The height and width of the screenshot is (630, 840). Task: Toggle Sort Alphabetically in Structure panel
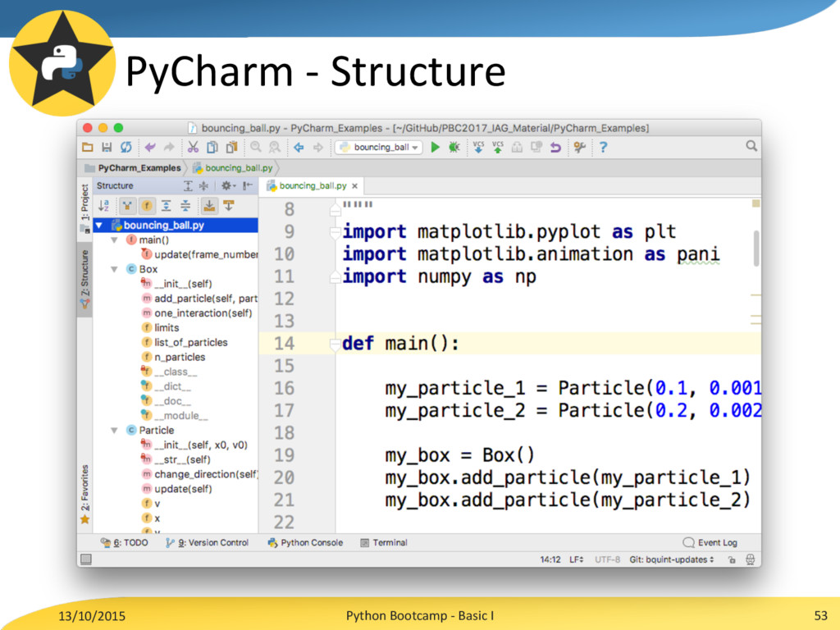pyautogui.click(x=104, y=205)
